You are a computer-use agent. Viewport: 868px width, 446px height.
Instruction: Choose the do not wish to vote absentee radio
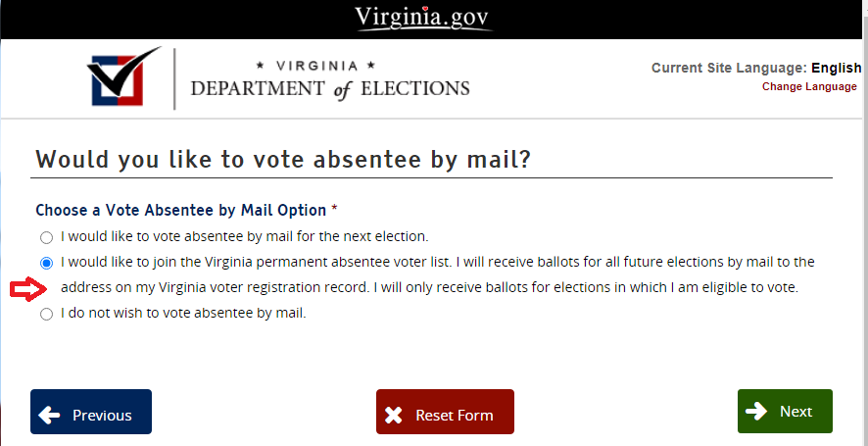click(x=46, y=315)
